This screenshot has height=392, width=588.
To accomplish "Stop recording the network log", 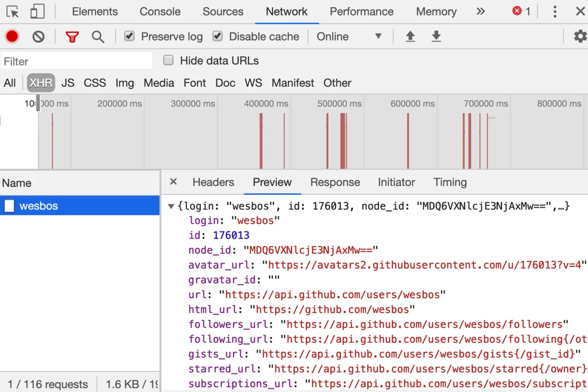I will pyautogui.click(x=12, y=36).
